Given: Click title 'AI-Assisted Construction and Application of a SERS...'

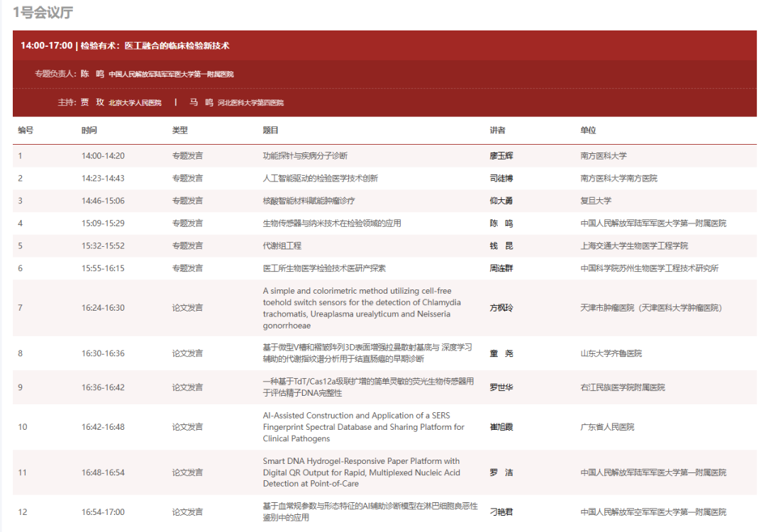Looking at the screenshot, I should [364, 427].
